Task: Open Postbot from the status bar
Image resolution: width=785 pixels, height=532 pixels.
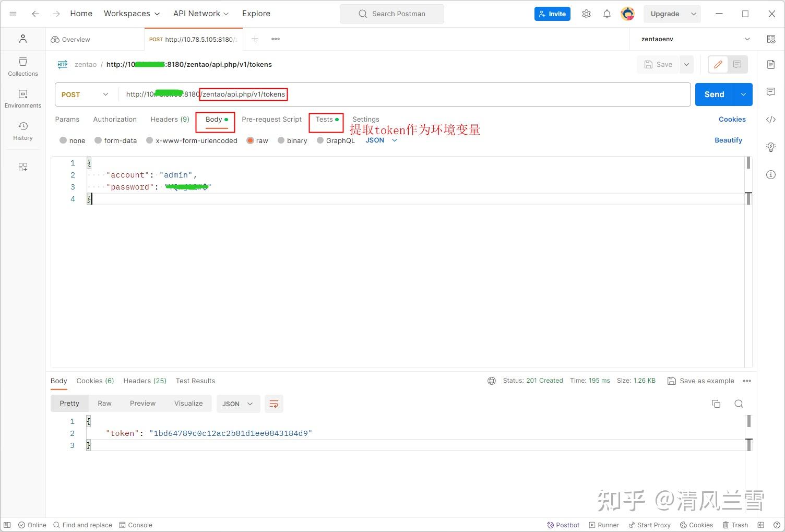Action: tap(563, 525)
